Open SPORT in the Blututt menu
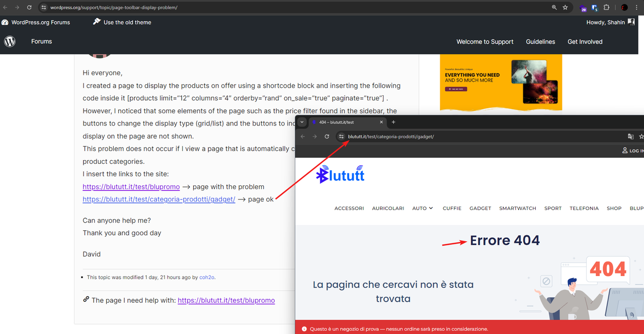The height and width of the screenshot is (334, 644). coord(553,208)
